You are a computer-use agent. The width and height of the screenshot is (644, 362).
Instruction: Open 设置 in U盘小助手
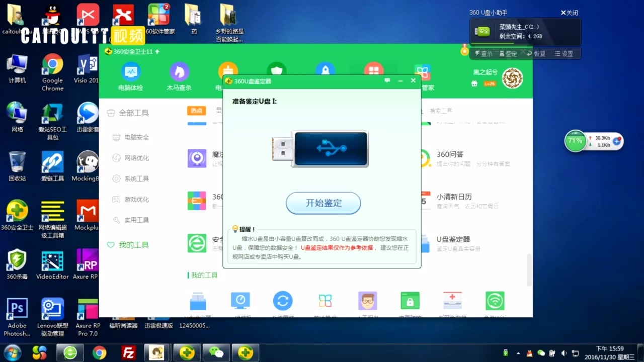coord(564,54)
